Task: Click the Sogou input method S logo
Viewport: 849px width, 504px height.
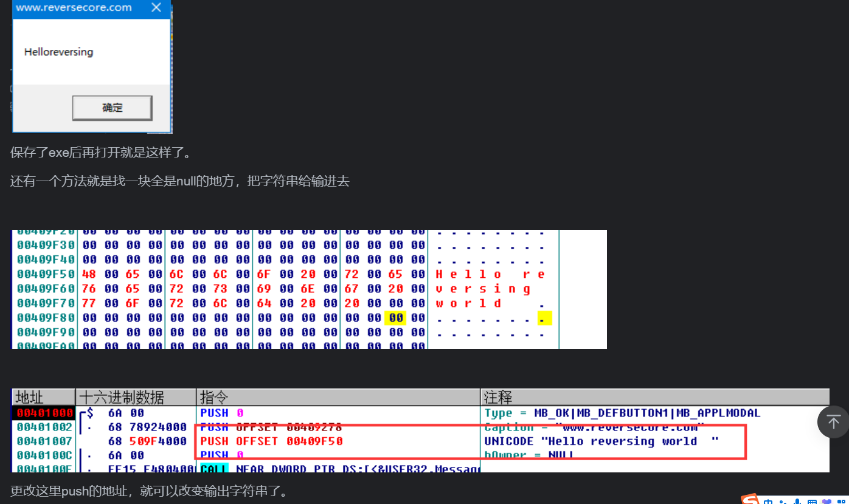Action: pyautogui.click(x=750, y=500)
